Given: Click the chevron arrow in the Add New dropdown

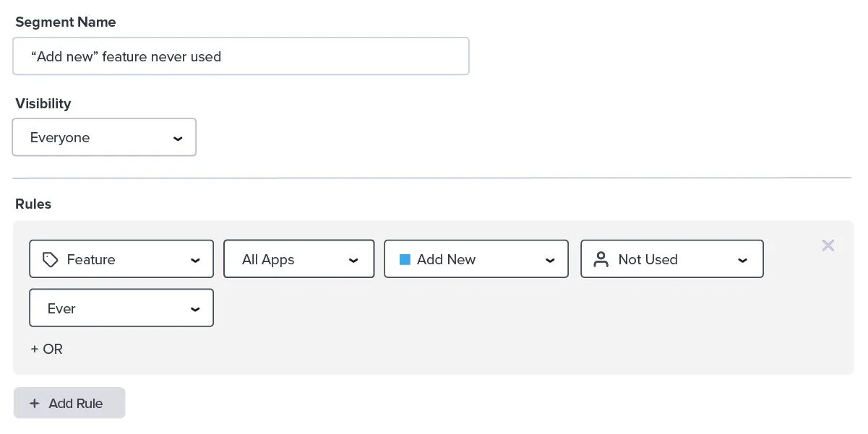Looking at the screenshot, I should 550,260.
